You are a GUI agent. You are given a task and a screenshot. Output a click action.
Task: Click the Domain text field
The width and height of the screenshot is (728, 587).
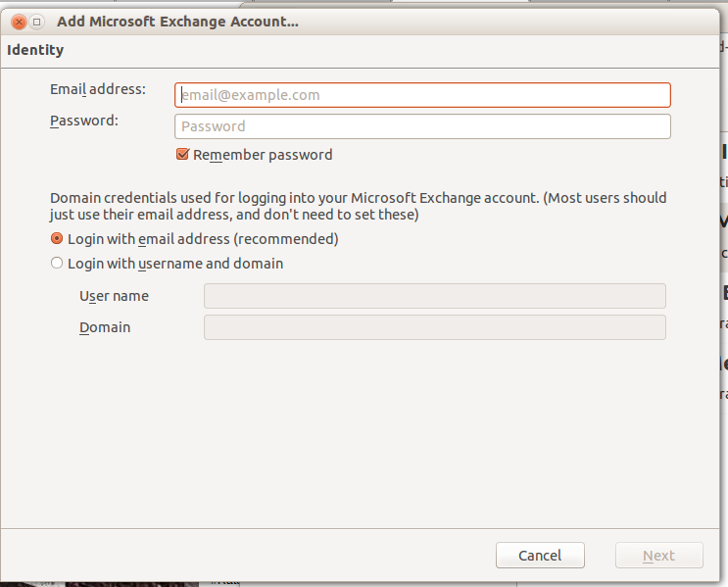point(435,327)
